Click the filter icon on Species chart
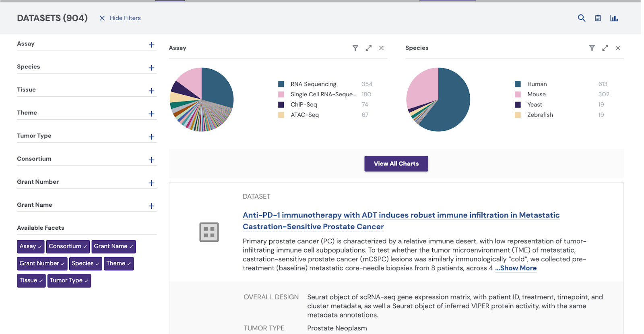Screen dimensions: 644x334 tap(592, 48)
